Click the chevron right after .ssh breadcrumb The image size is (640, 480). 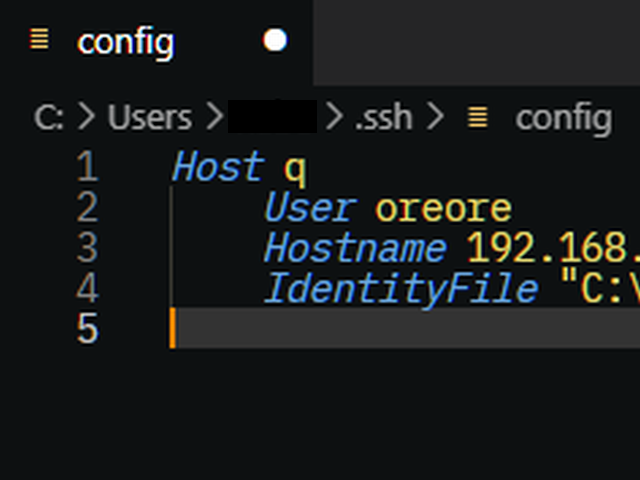click(x=434, y=117)
